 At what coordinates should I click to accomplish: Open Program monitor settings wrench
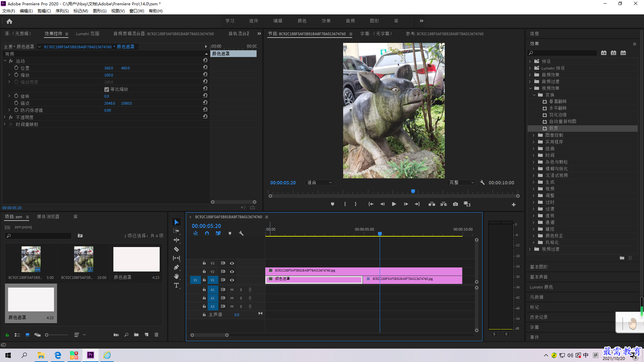click(x=482, y=183)
